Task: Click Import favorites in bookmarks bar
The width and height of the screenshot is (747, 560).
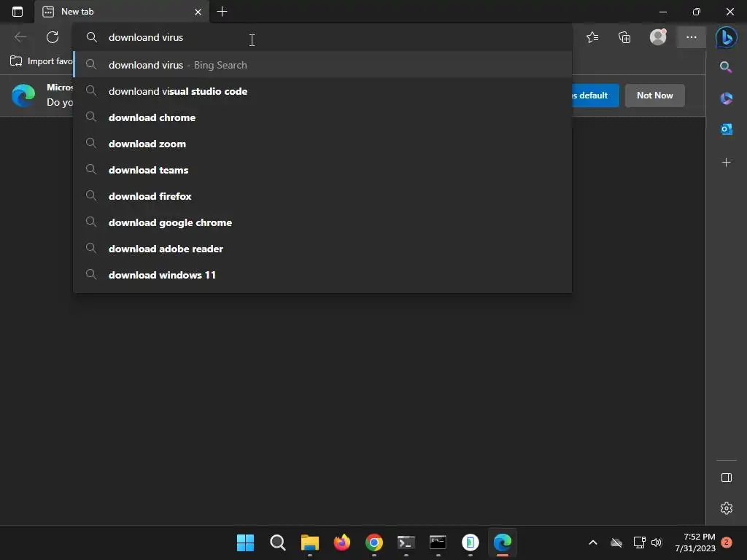Action: (x=42, y=61)
